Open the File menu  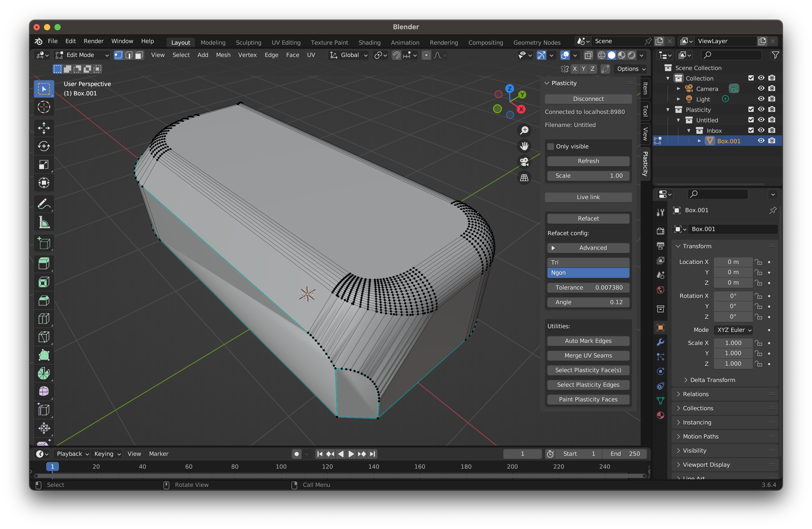click(53, 41)
